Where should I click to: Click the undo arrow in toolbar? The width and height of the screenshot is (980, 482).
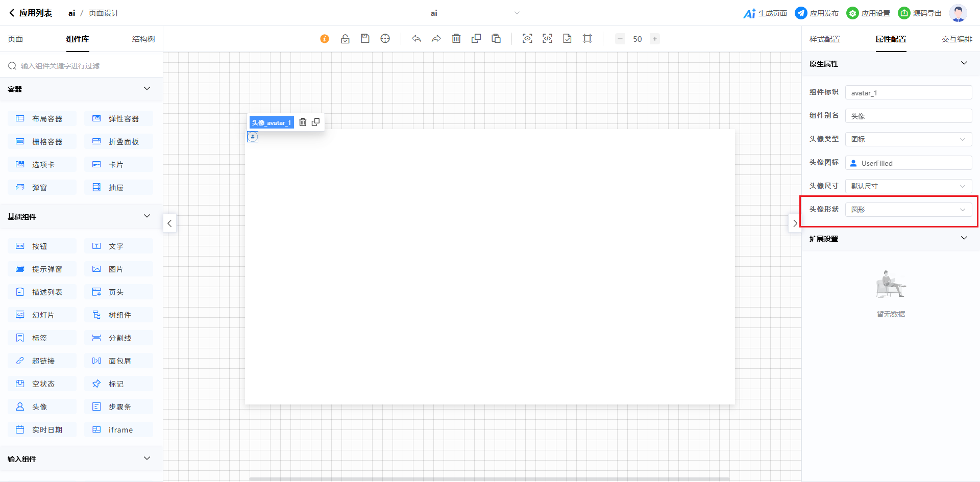(416, 39)
